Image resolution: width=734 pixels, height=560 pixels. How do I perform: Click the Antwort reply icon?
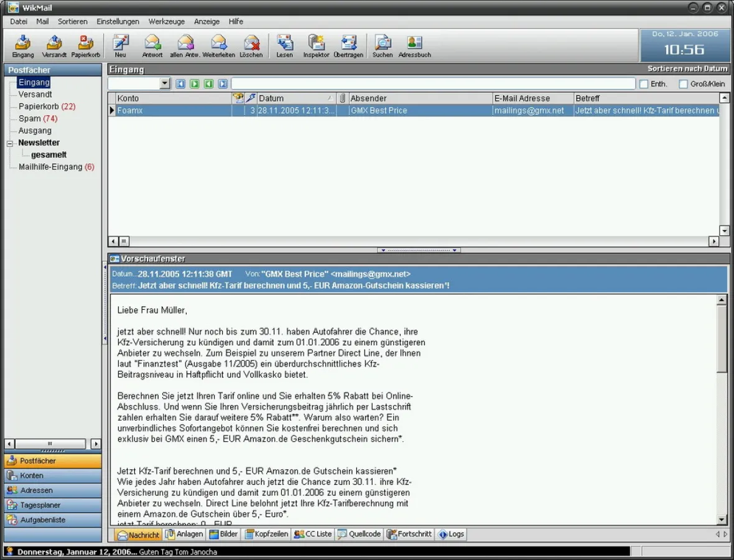pos(152,44)
